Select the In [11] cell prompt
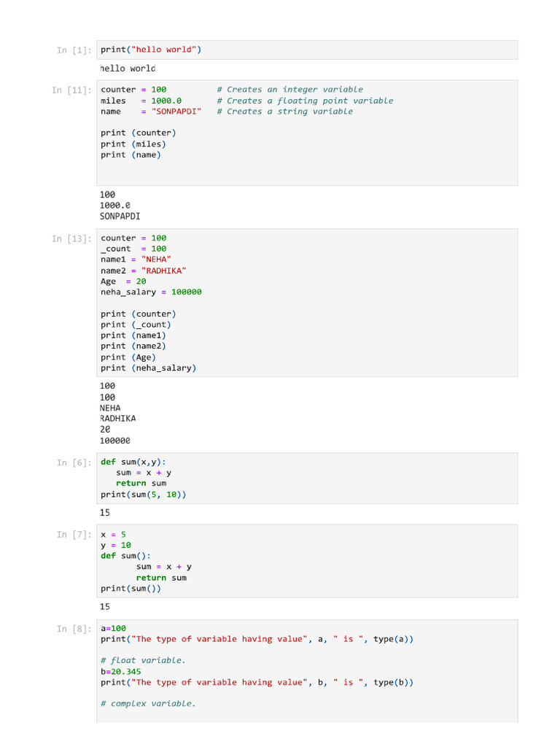 point(71,90)
